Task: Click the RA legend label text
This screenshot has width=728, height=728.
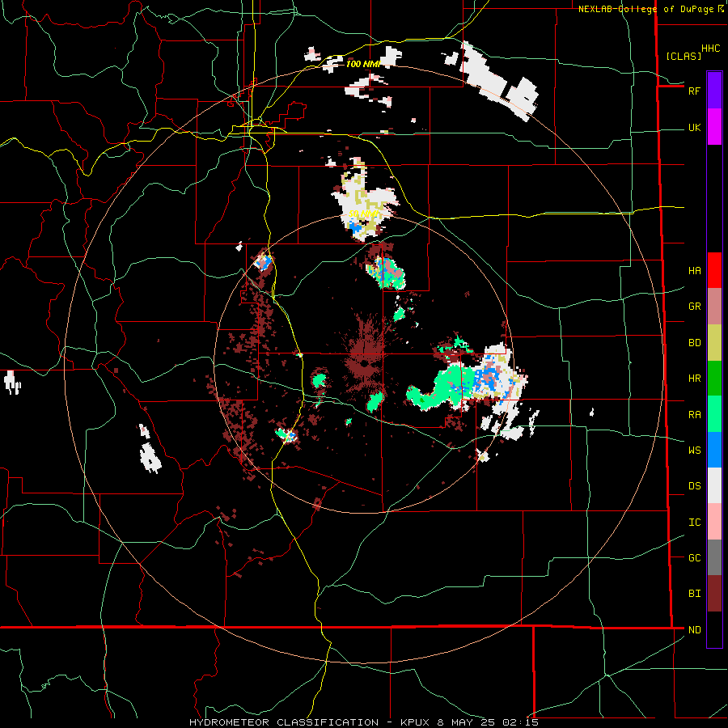Action: tap(694, 415)
